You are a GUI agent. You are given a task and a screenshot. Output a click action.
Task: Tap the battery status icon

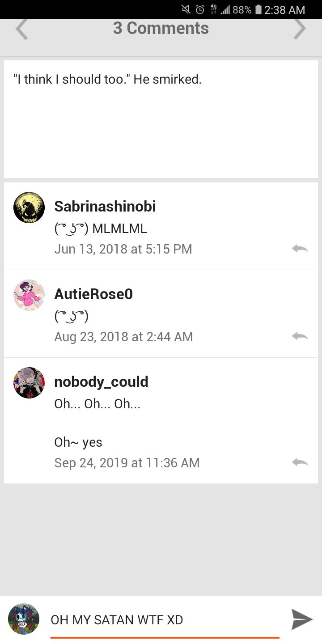click(258, 9)
